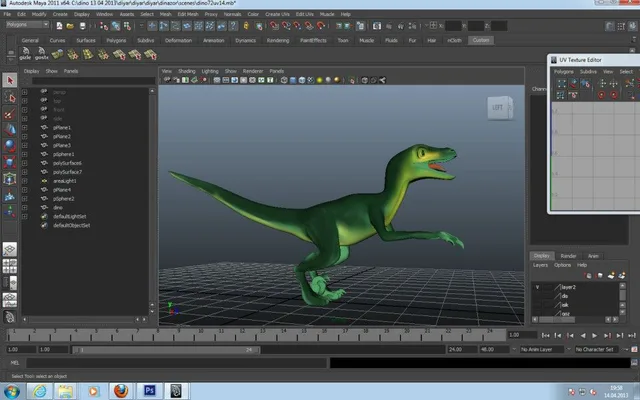The height and width of the screenshot is (400, 640).
Task: Run the gizle shelf script
Action: click(x=25, y=54)
